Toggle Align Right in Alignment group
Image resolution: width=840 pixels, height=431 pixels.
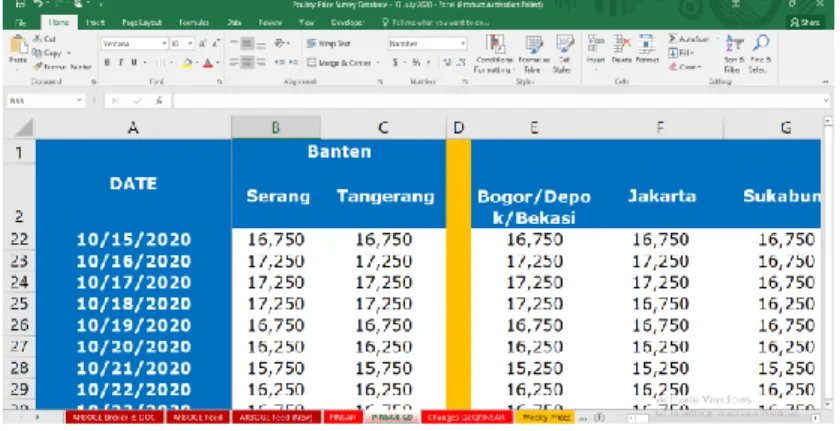pos(260,63)
